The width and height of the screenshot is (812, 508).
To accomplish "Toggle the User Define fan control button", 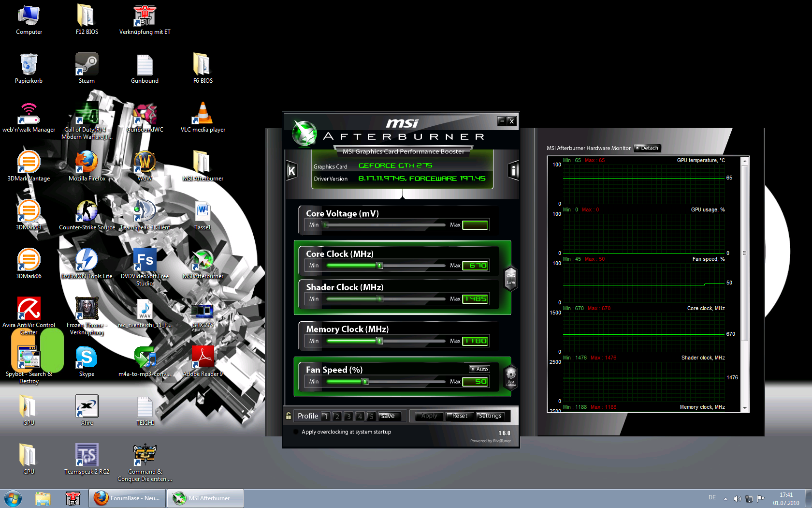I will [511, 377].
